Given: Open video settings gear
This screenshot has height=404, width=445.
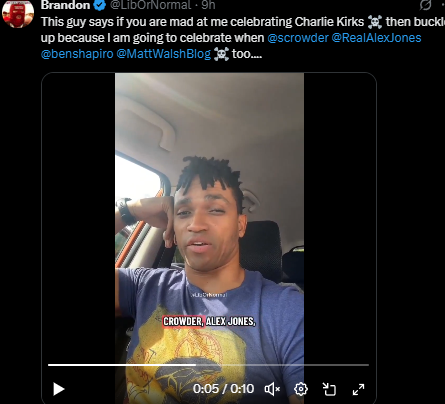Looking at the screenshot, I should click(301, 389).
